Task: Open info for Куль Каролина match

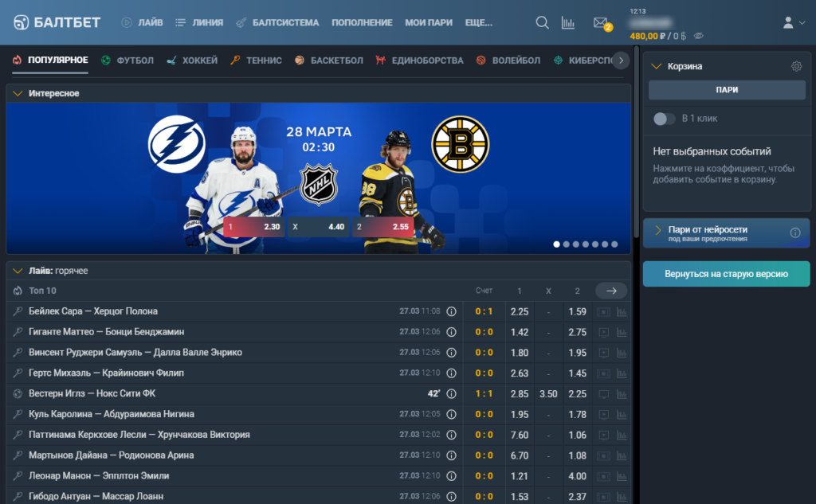Action: (x=452, y=415)
